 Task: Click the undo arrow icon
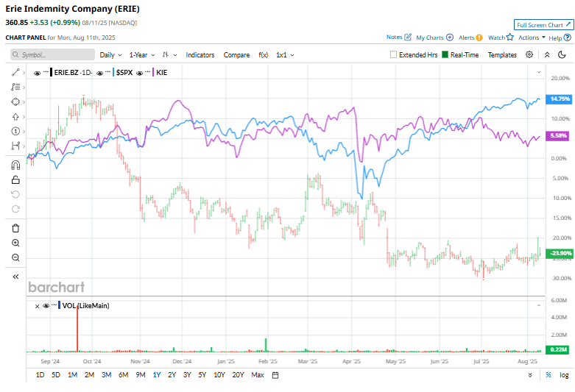click(15, 195)
